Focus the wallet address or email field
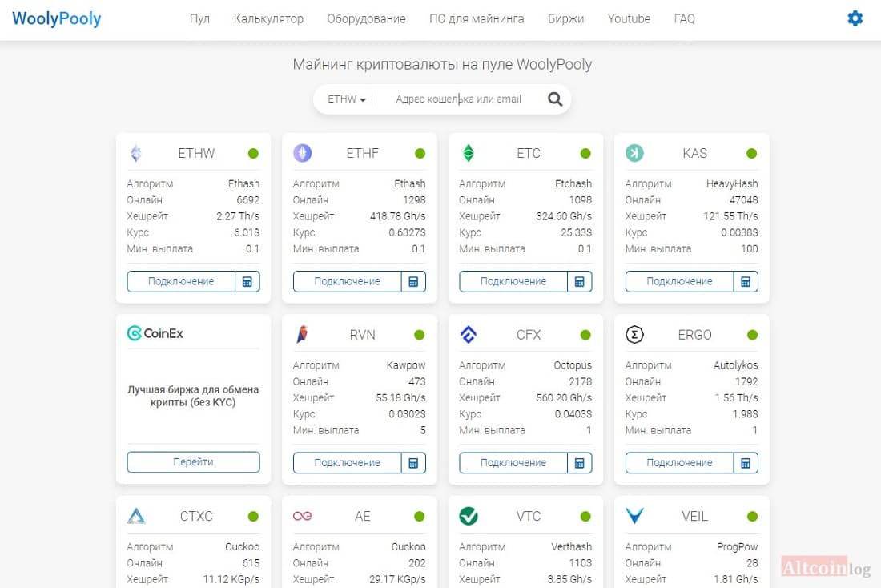 pos(458,99)
